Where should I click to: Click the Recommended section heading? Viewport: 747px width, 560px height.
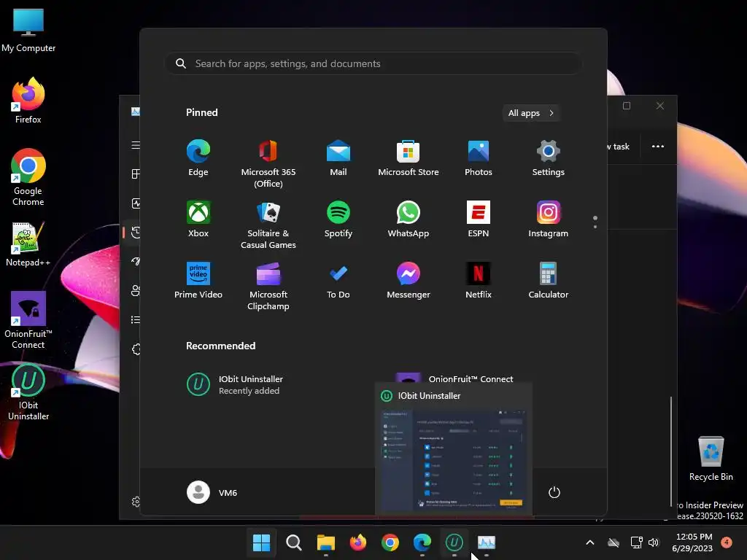[220, 346]
